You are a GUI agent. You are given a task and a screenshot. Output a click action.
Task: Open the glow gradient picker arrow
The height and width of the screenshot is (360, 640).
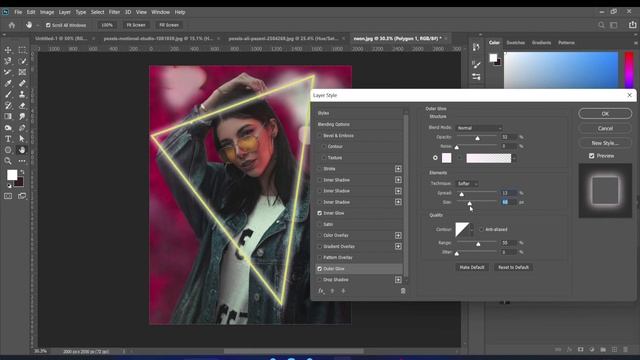coord(514,158)
